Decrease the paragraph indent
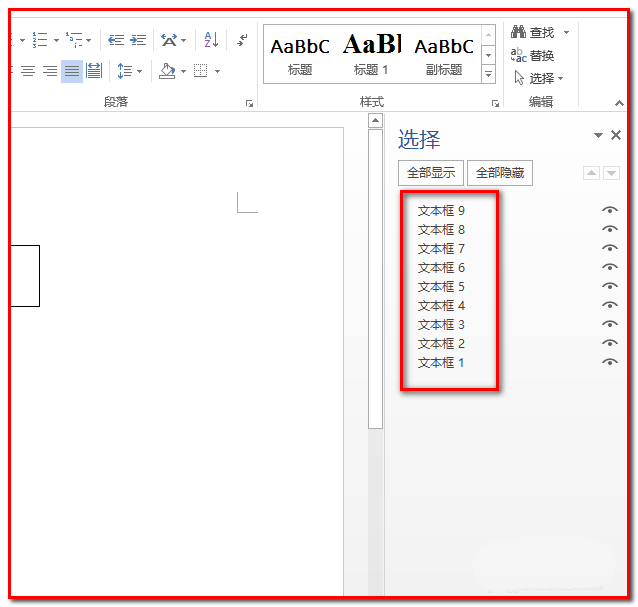 click(x=116, y=40)
